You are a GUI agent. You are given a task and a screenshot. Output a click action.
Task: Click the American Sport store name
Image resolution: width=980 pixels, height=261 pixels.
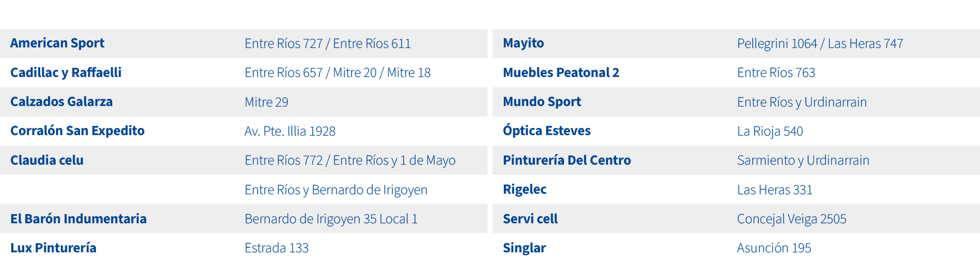coord(57,43)
